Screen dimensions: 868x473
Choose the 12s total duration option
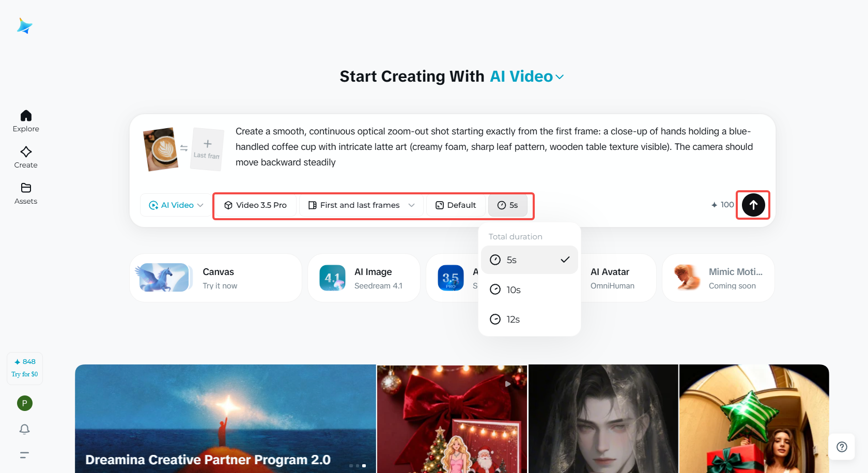tap(530, 319)
